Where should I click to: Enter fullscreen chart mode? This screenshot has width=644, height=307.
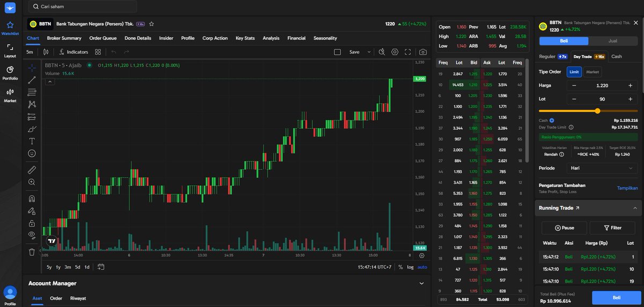click(408, 52)
